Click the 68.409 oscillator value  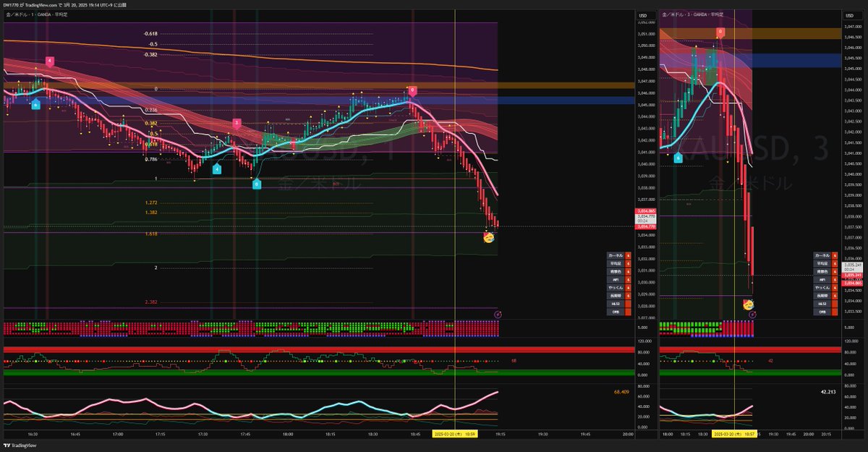pos(621,393)
